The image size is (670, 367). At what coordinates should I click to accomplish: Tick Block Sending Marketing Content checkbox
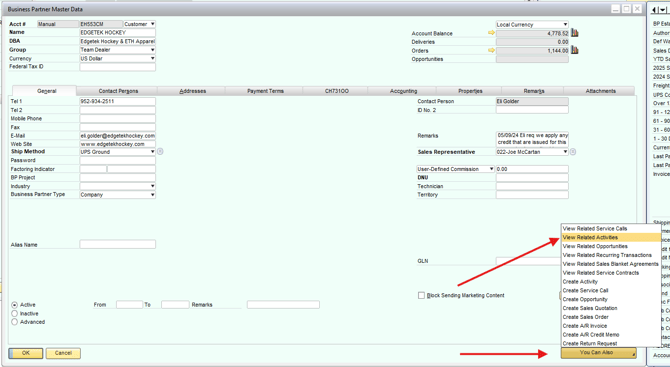(421, 295)
